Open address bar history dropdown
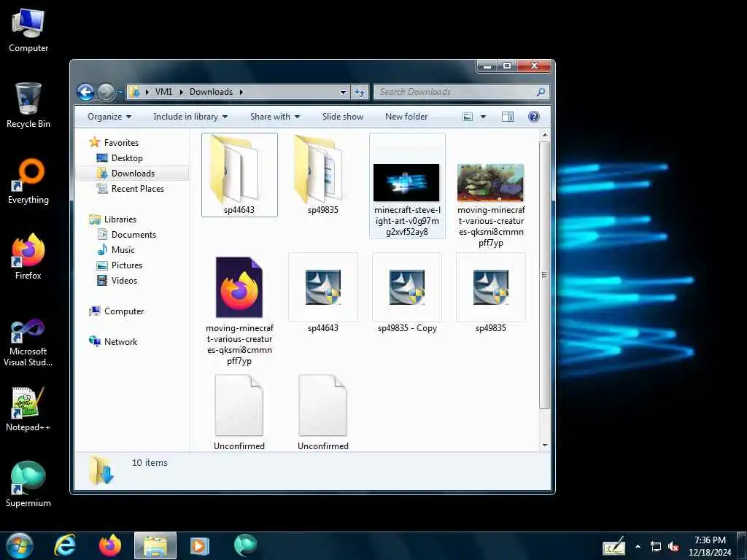This screenshot has width=747, height=560. pyautogui.click(x=343, y=92)
